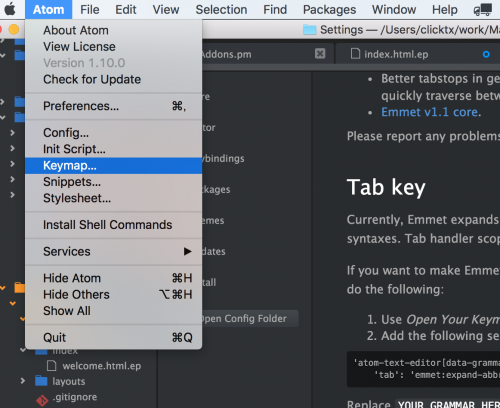This screenshot has height=408, width=500.
Task: Switch to the index.html.ep tab
Action: [x=418, y=54]
